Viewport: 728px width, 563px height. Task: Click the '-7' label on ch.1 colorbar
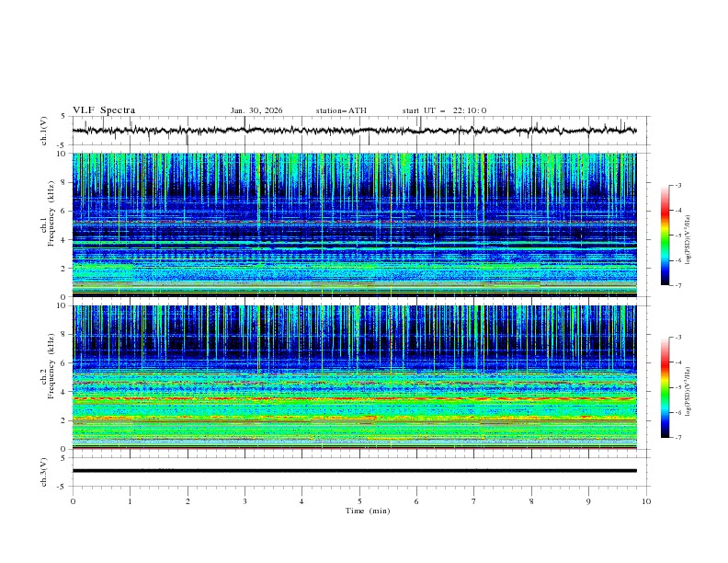coord(678,285)
